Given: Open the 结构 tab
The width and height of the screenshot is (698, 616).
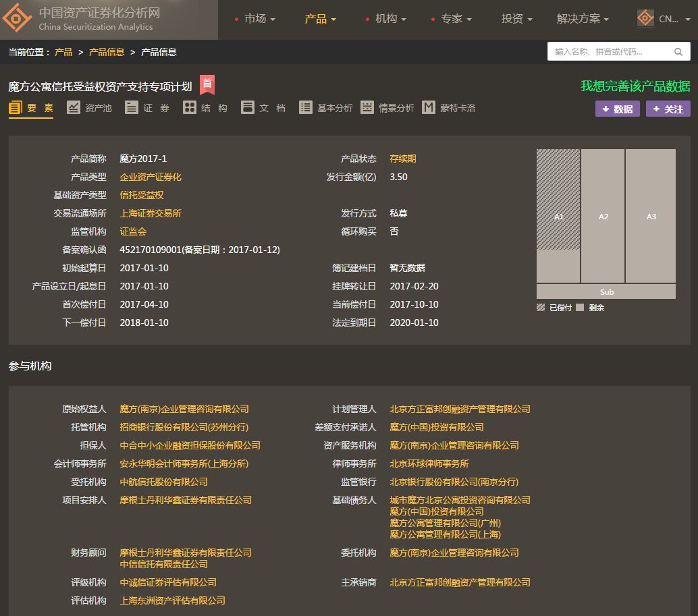Looking at the screenshot, I should (205, 108).
